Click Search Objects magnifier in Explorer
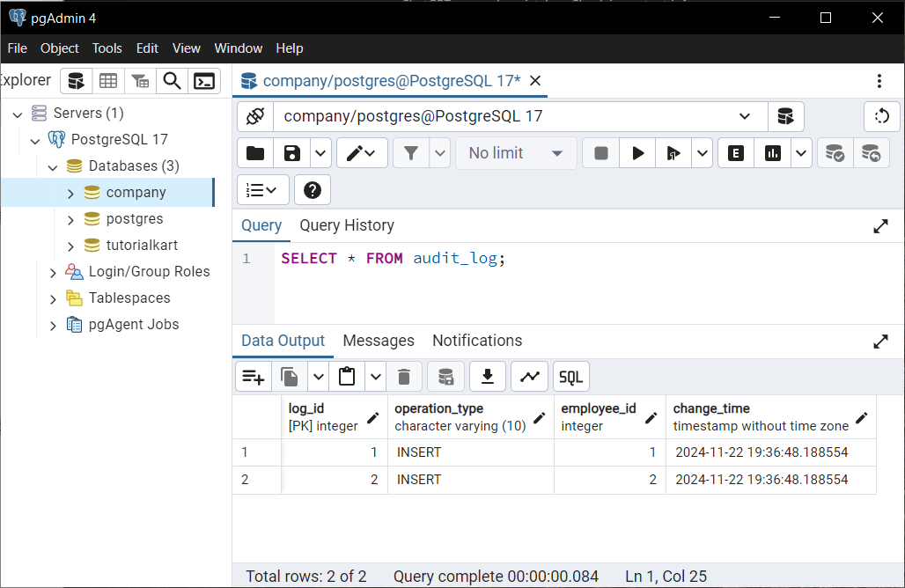Screen dimensions: 905x588 [172, 81]
